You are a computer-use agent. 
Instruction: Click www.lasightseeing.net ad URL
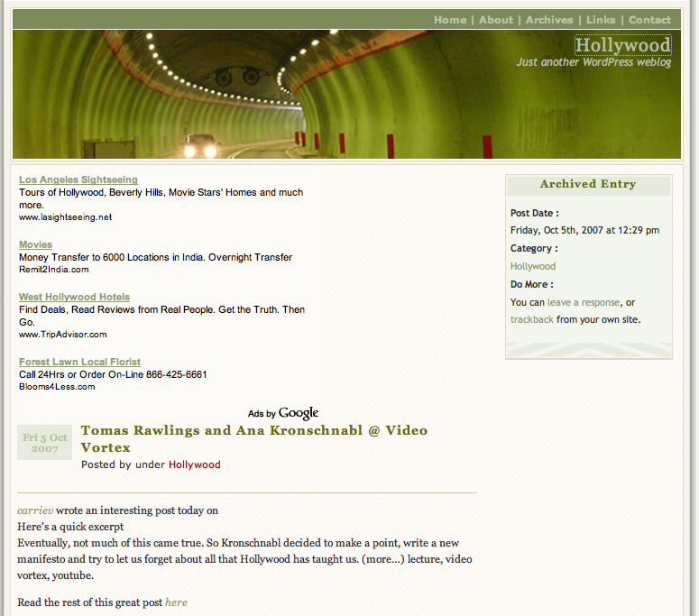tap(65, 217)
